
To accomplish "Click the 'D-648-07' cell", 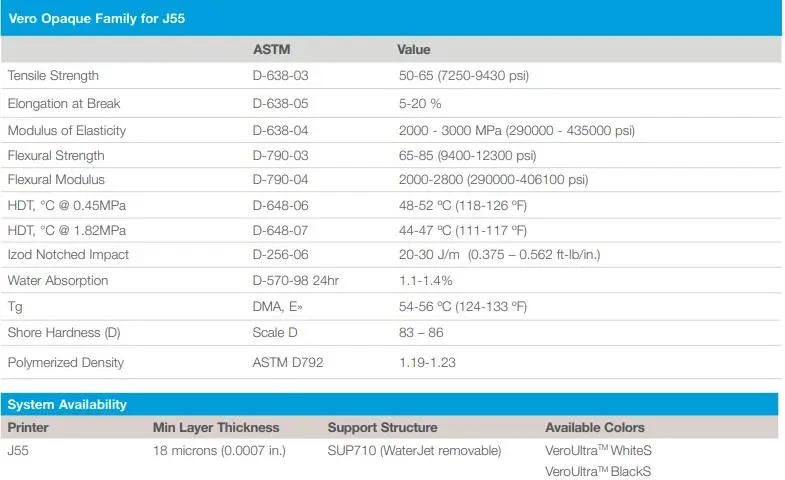I will tap(280, 231).
